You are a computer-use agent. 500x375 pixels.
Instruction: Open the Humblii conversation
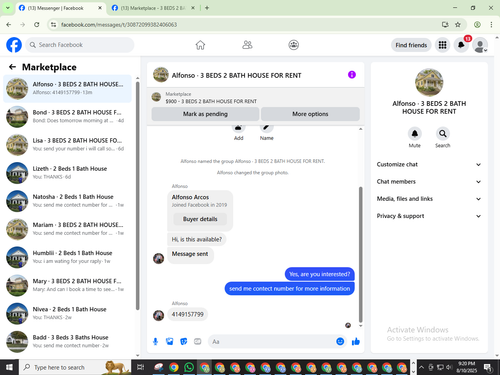67,257
